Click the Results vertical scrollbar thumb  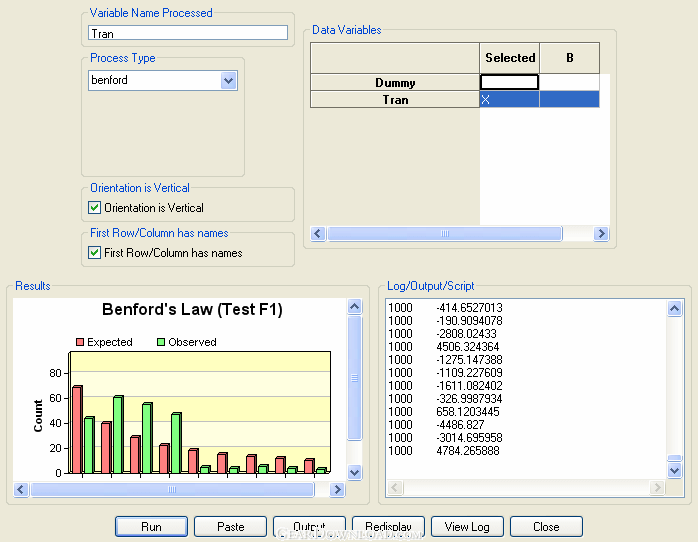pyautogui.click(x=354, y=378)
